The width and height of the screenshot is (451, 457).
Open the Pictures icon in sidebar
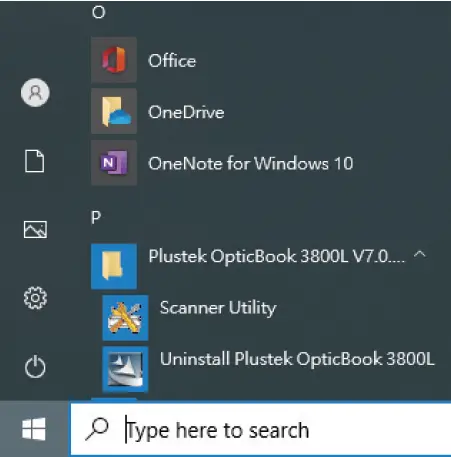[x=35, y=229]
